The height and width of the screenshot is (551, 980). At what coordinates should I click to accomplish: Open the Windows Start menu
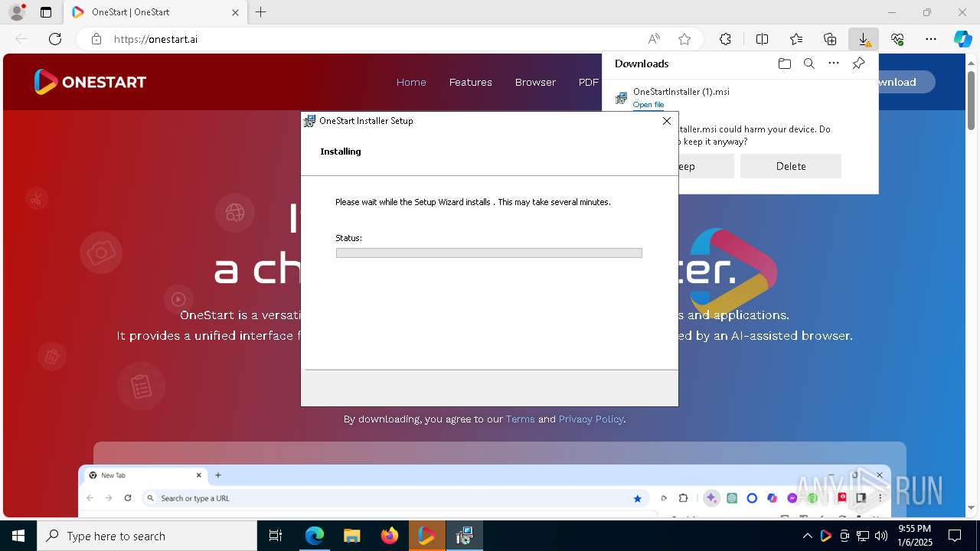pyautogui.click(x=18, y=536)
